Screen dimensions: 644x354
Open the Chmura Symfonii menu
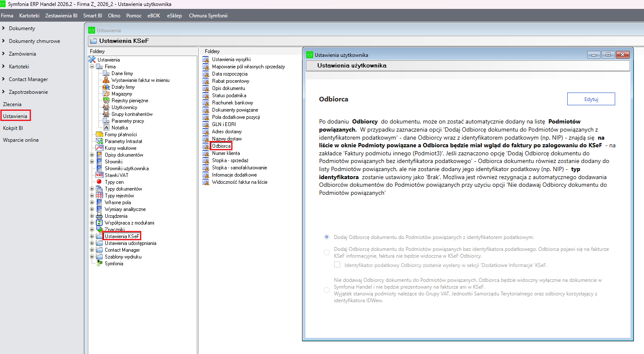208,16
